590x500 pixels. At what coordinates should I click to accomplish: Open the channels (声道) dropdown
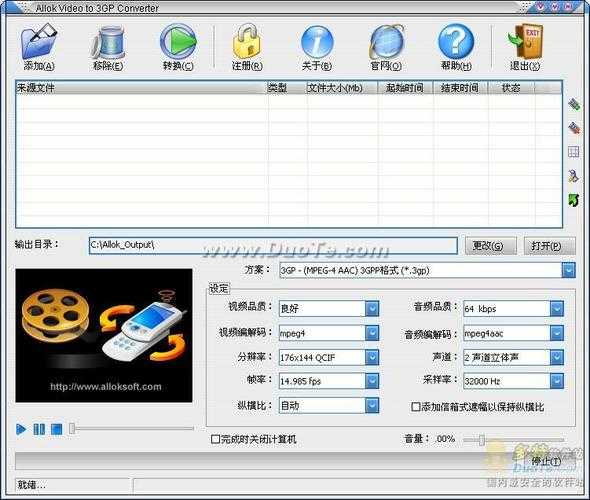pos(557,357)
